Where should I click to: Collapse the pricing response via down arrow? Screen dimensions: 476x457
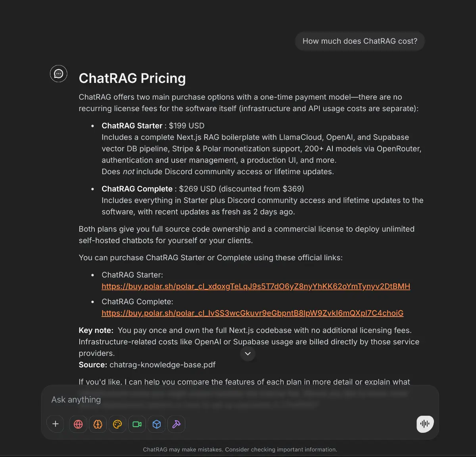(x=248, y=353)
